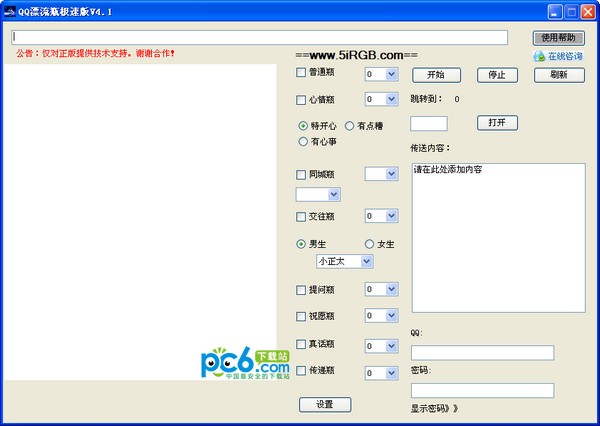Show the password via 显示密码》》
Image resolution: width=600 pixels, height=426 pixels.
pos(434,408)
